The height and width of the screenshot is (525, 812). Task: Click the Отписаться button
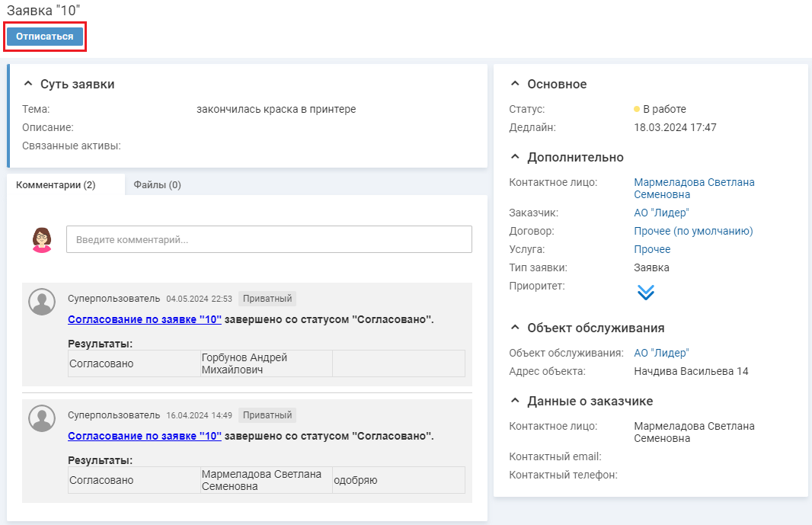click(x=45, y=37)
